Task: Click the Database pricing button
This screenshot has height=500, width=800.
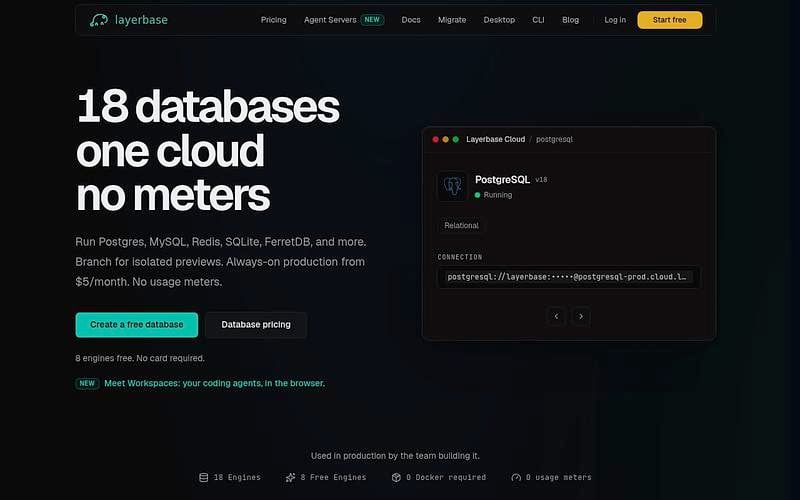Action: [256, 325]
